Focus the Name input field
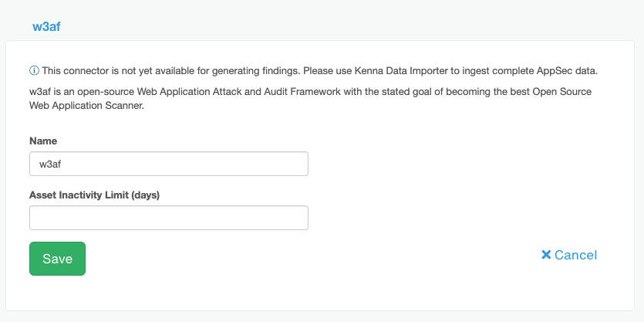Screen dimensions: 644x322 pos(169,164)
